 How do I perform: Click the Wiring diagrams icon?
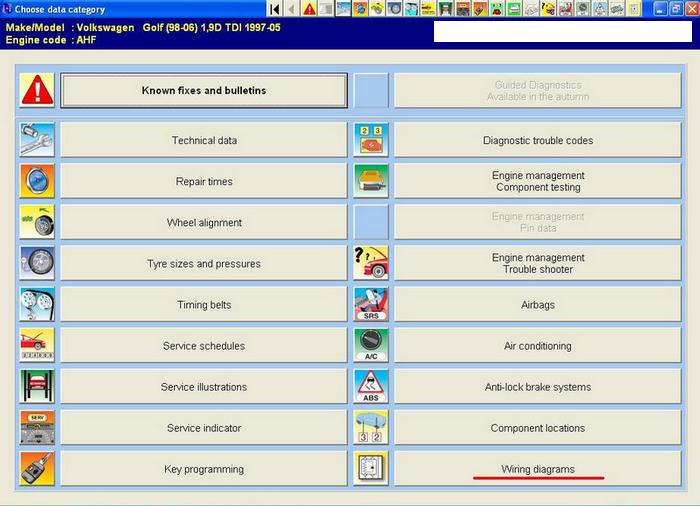pos(371,469)
